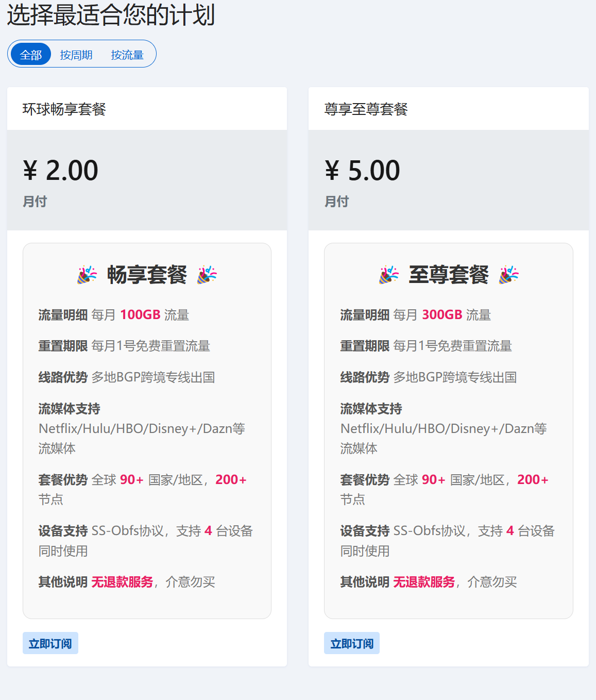Select the 全部 filter tab

pos(31,55)
